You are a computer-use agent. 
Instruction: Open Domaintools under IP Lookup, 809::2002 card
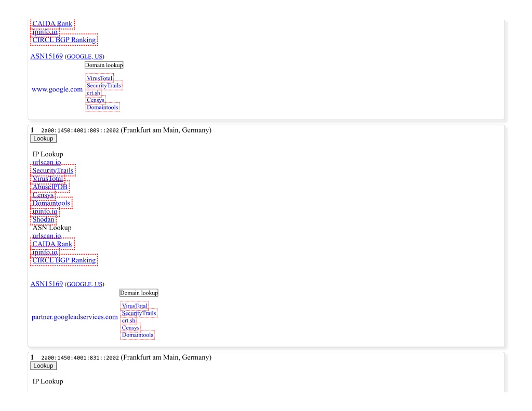tap(51, 203)
